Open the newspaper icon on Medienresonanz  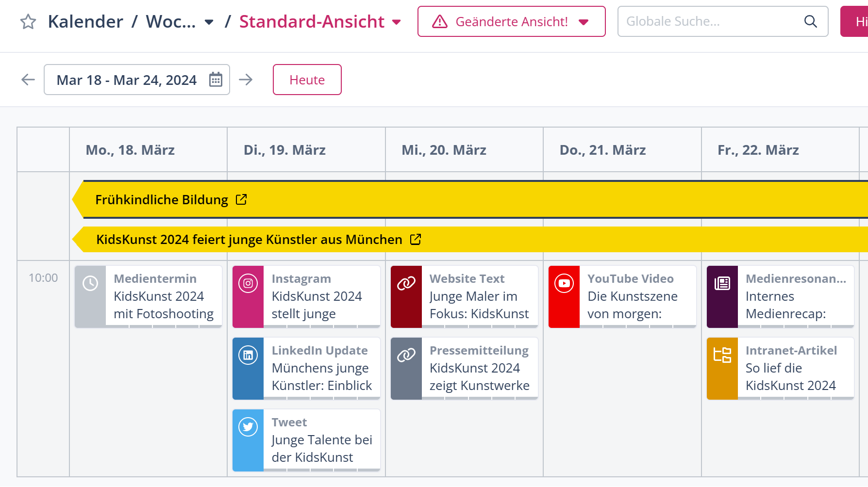click(722, 283)
